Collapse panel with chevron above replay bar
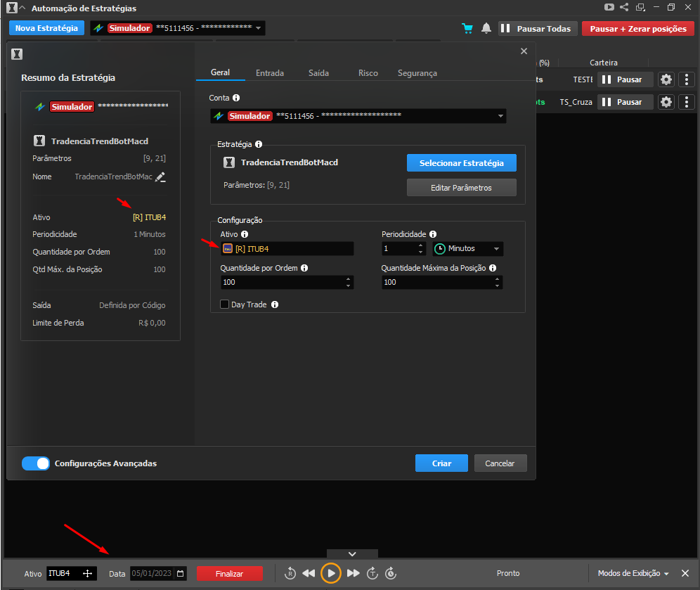The image size is (700, 590). tap(352, 554)
